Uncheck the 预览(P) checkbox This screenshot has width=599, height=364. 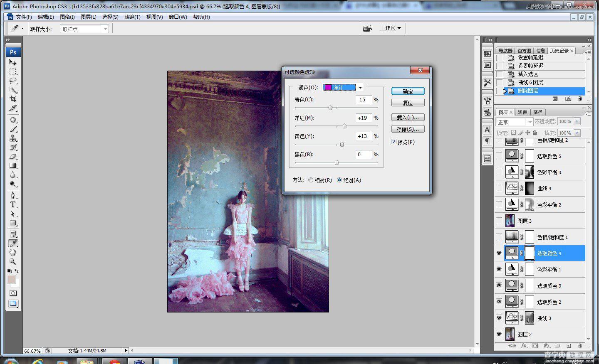coord(394,142)
